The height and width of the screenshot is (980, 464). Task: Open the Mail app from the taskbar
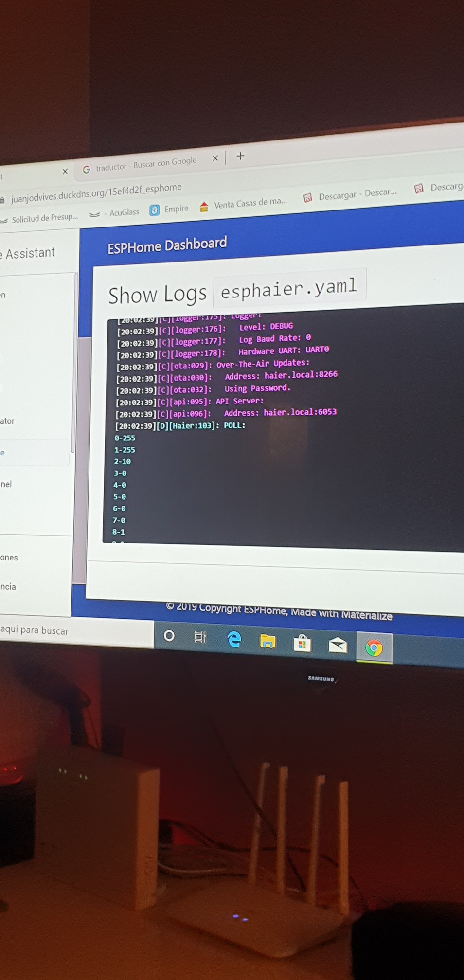coord(338,646)
